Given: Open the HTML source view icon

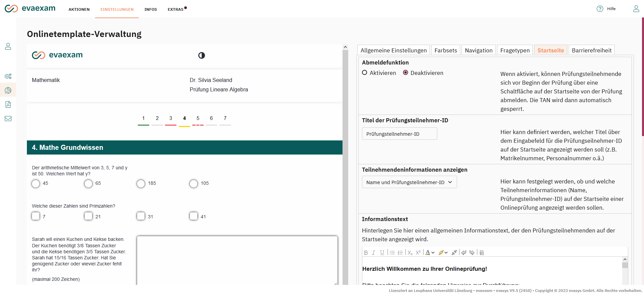Looking at the screenshot, I should click(x=481, y=253).
